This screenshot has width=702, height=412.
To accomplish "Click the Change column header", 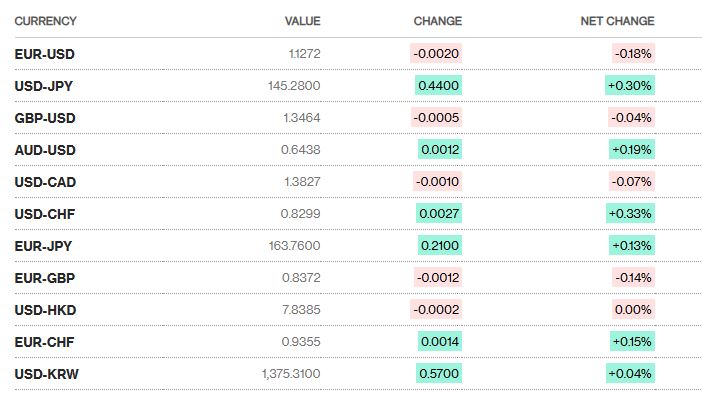I will coord(437,21).
